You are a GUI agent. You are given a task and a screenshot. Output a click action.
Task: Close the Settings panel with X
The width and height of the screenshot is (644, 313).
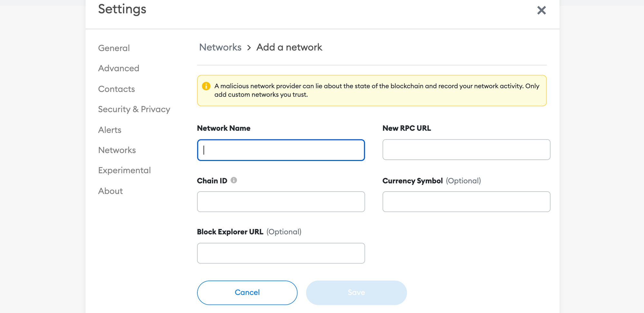pyautogui.click(x=541, y=10)
